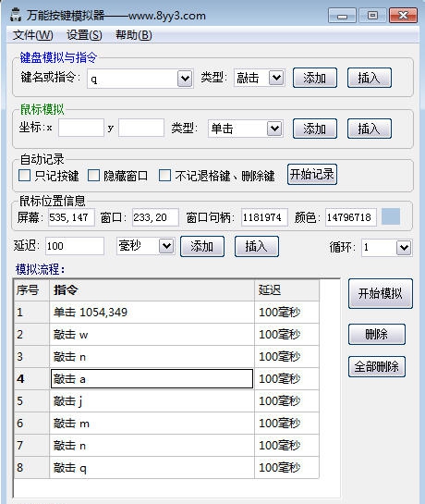
Task: Click the 颜色 value field 14796718
Action: point(351,217)
